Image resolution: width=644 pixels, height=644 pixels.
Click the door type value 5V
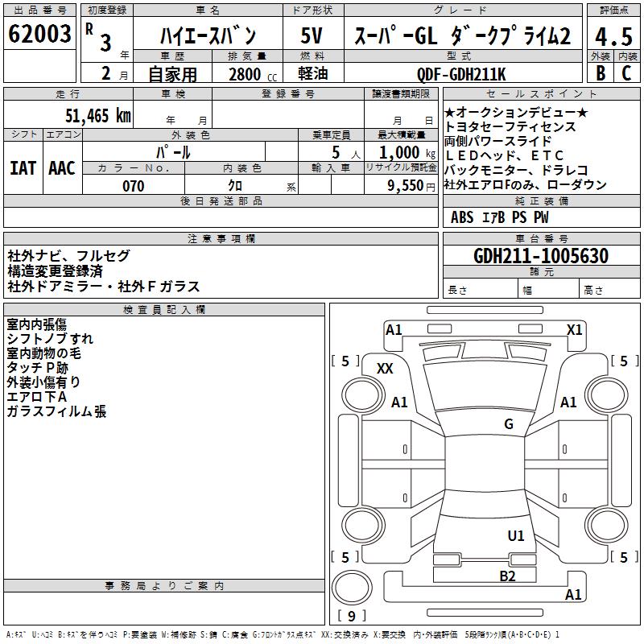point(312,35)
